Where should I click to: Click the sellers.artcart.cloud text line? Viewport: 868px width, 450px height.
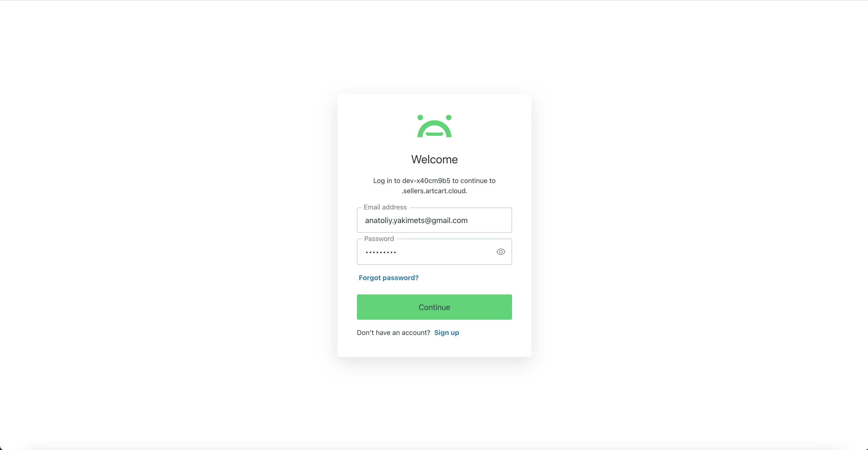[x=434, y=191]
